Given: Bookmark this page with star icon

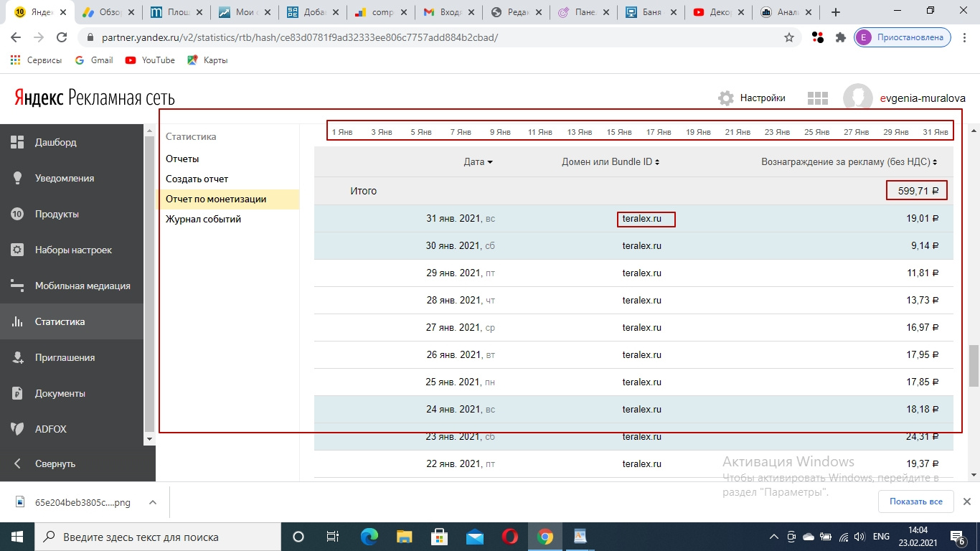Looking at the screenshot, I should click(789, 37).
